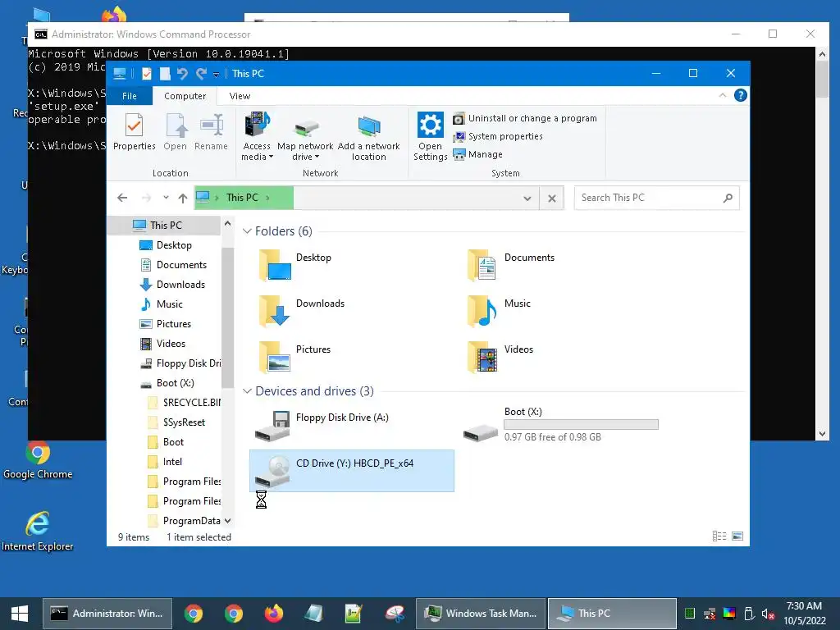The height and width of the screenshot is (630, 840).
Task: Open Internet Explorer desktop shortcut
Action: click(38, 532)
